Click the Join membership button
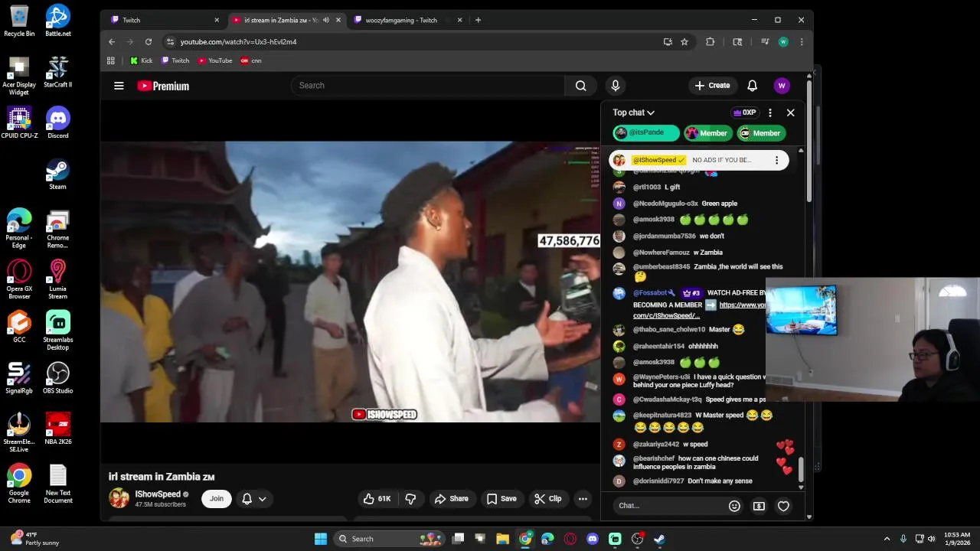 pos(217,499)
